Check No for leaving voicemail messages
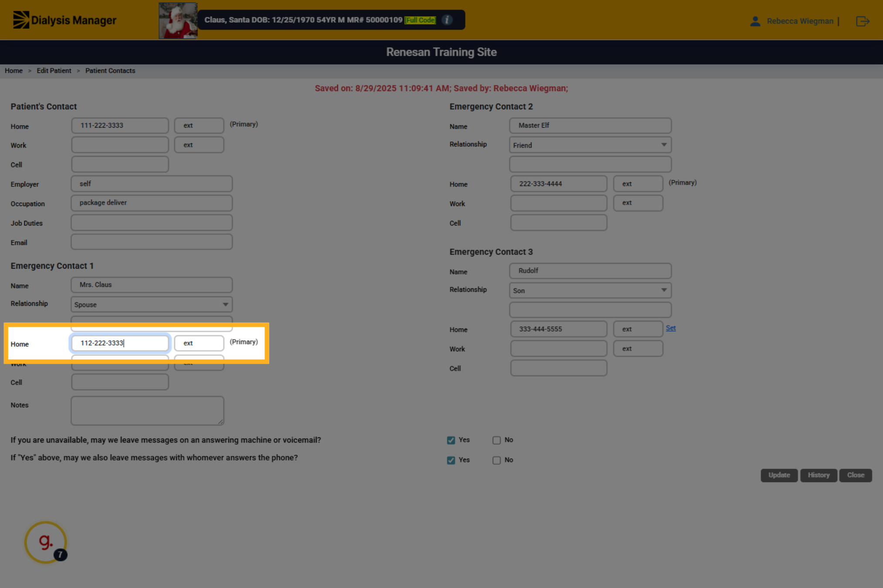Image resolution: width=883 pixels, height=588 pixels. (x=496, y=440)
